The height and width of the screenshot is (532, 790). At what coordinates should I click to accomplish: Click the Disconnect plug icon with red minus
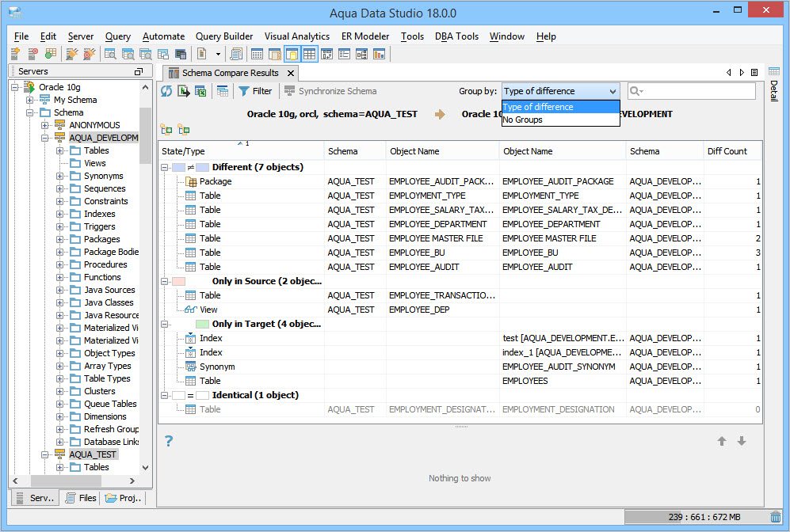point(90,53)
